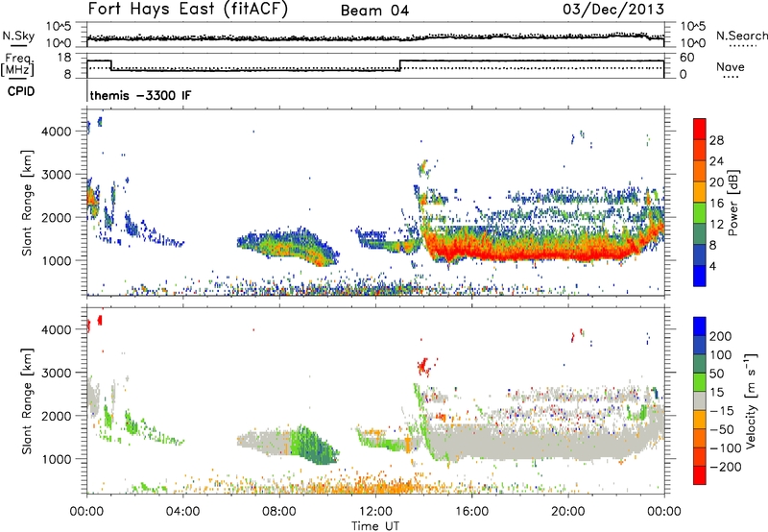Click the '20:00' time axis tick label
Viewport: 768px width, 532px height.
568,512
